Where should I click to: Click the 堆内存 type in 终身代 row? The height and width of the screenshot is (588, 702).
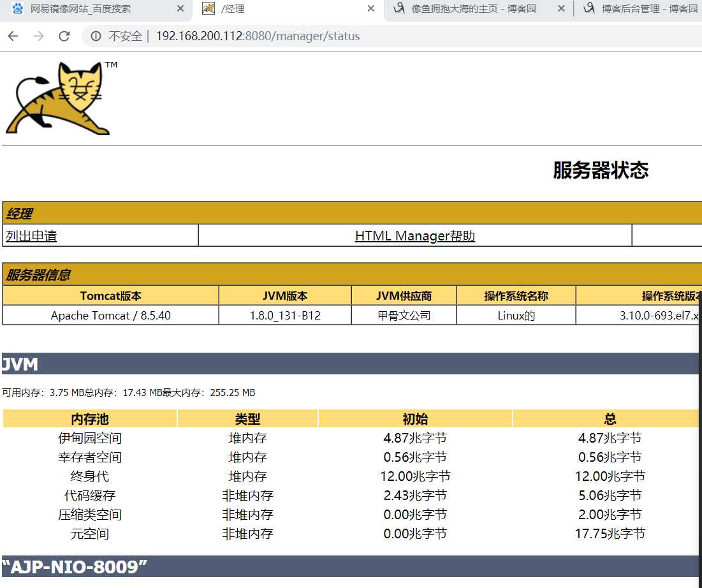[247, 476]
